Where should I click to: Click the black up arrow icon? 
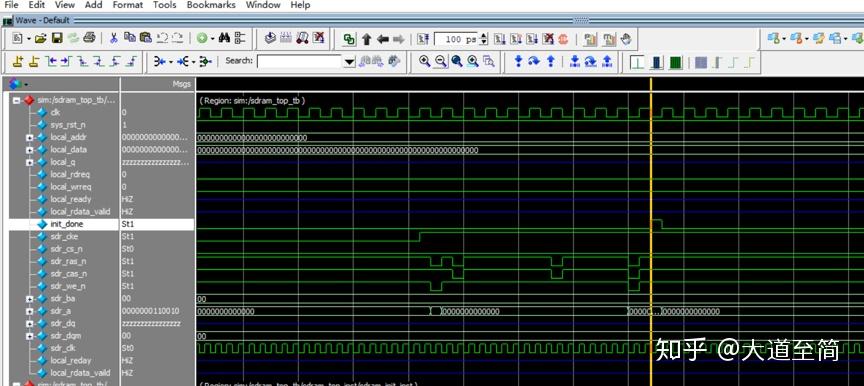pyautogui.click(x=366, y=39)
